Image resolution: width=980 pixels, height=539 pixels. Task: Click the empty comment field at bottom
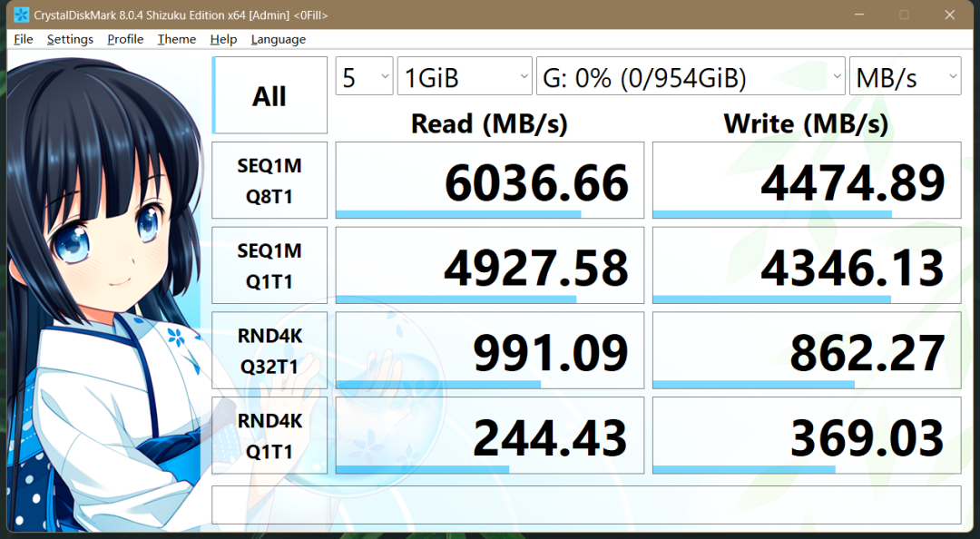(586, 505)
